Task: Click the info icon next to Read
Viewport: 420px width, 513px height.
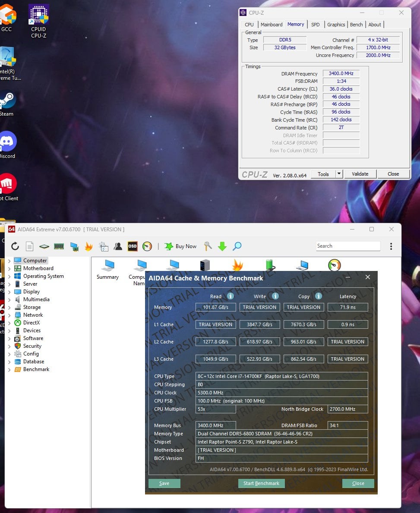Action: pyautogui.click(x=231, y=296)
